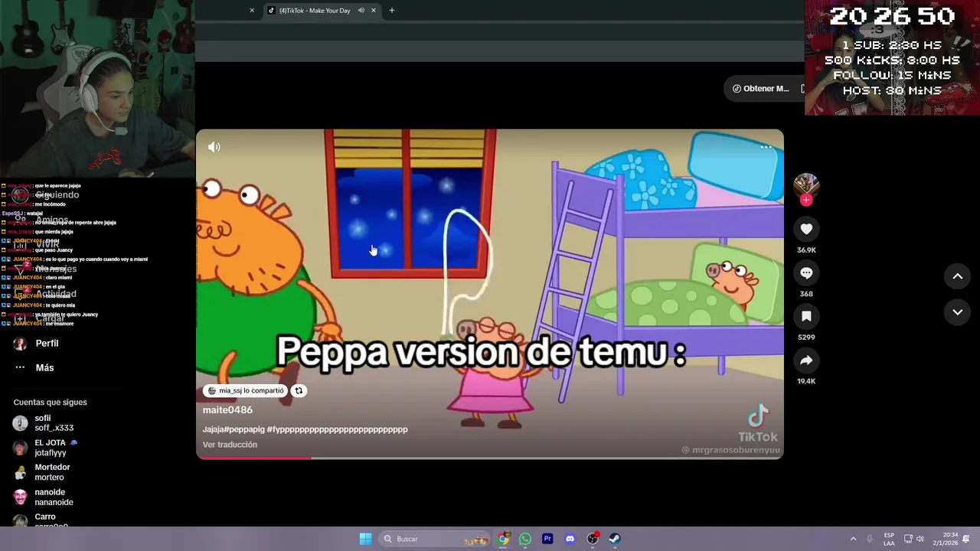980x551 pixels.
Task: Open the comments bubble showing 368
Action: (x=806, y=272)
